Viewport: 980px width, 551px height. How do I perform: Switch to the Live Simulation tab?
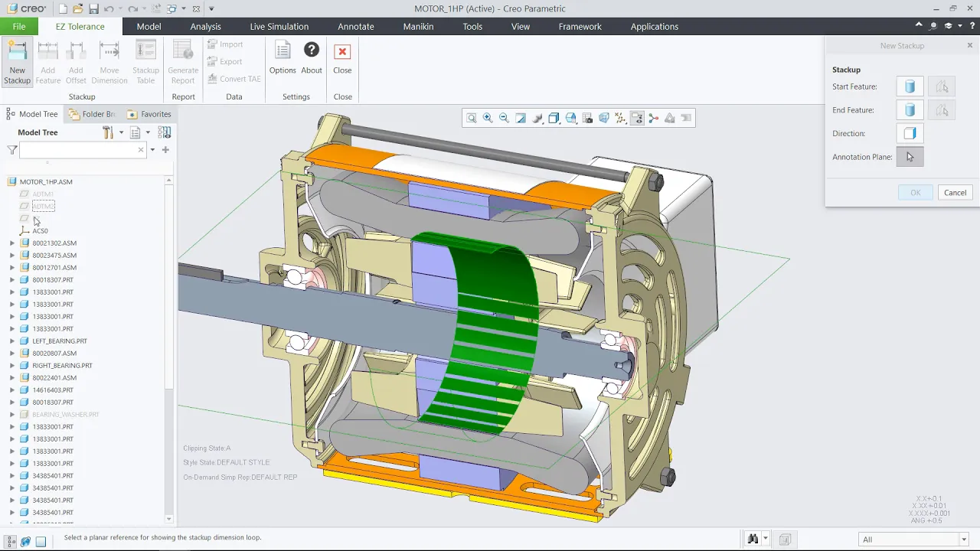279,26
